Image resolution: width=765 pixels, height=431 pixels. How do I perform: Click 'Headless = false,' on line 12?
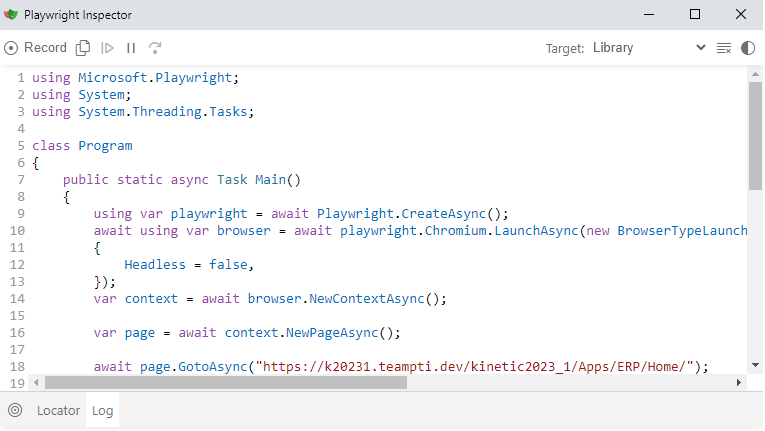pyautogui.click(x=189, y=265)
